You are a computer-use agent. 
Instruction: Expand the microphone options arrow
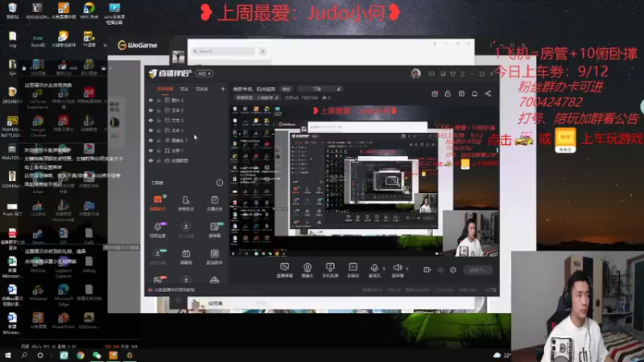(384, 269)
